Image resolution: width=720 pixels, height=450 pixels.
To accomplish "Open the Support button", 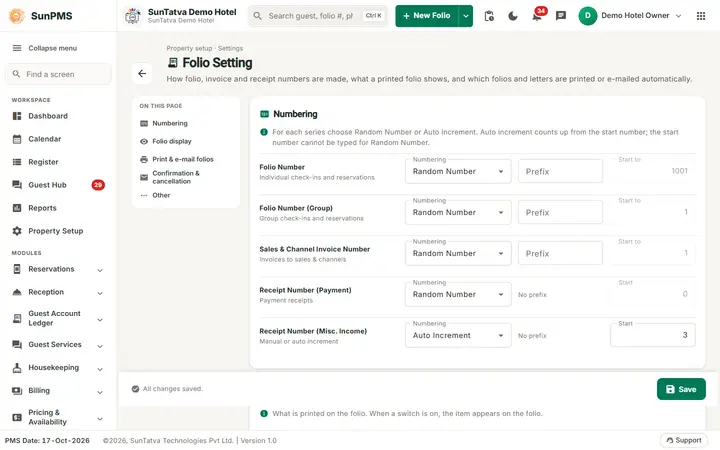I will click(x=684, y=440).
